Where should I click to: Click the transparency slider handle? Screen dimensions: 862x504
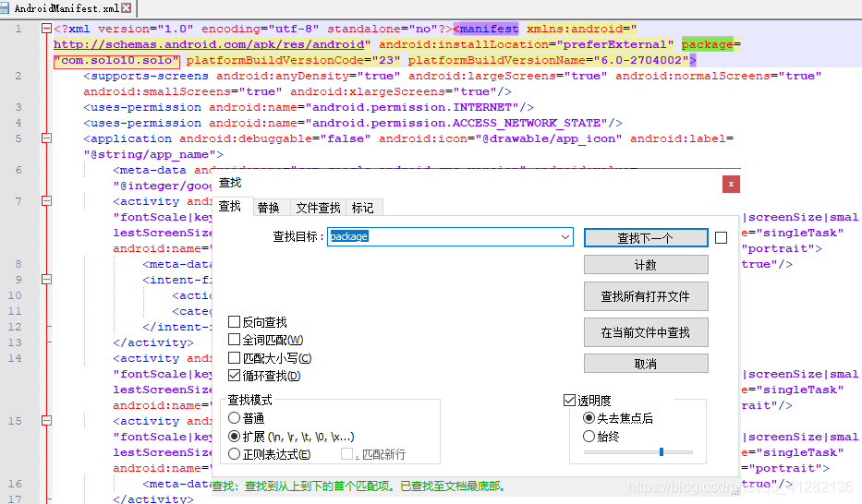[x=662, y=451]
